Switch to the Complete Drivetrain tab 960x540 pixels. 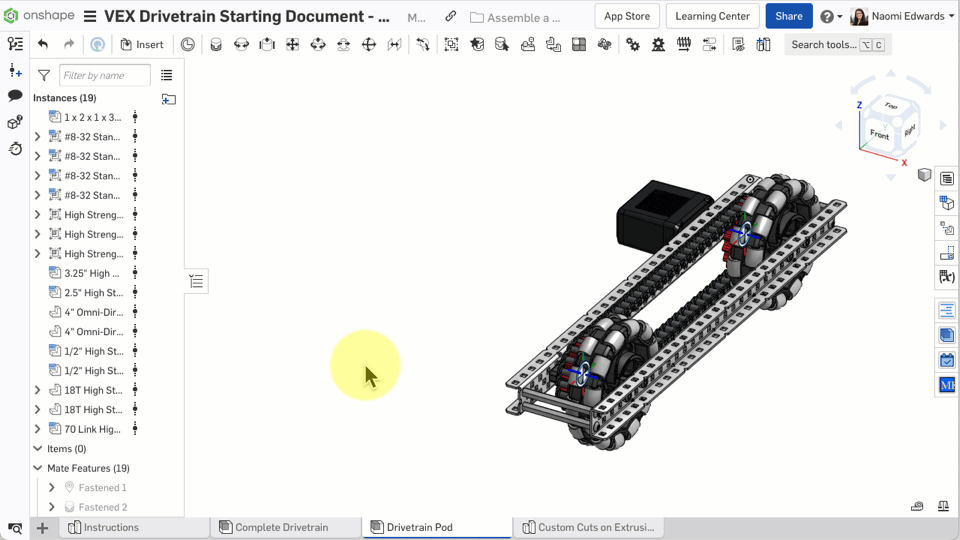pyautogui.click(x=281, y=527)
